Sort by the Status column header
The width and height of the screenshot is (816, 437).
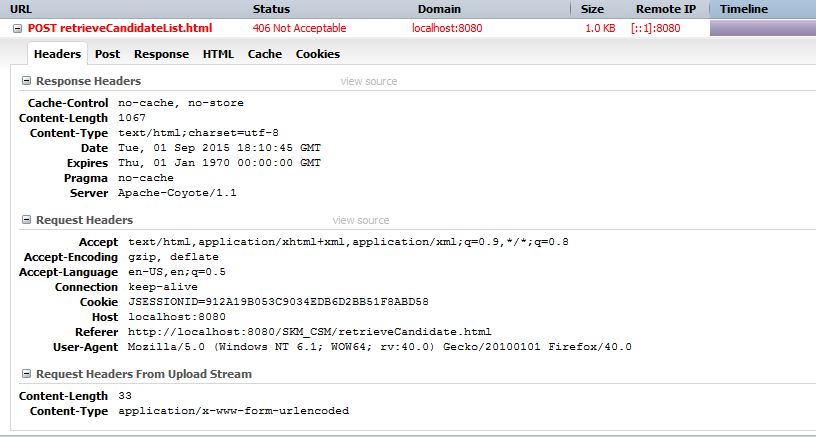271,9
